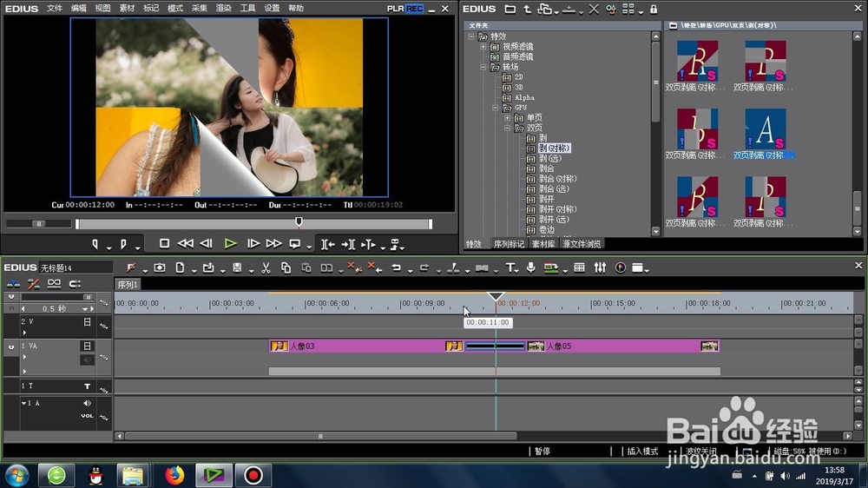Click the lock icon in effects panel toolbar
This screenshot has width=868, height=488.
click(x=654, y=10)
